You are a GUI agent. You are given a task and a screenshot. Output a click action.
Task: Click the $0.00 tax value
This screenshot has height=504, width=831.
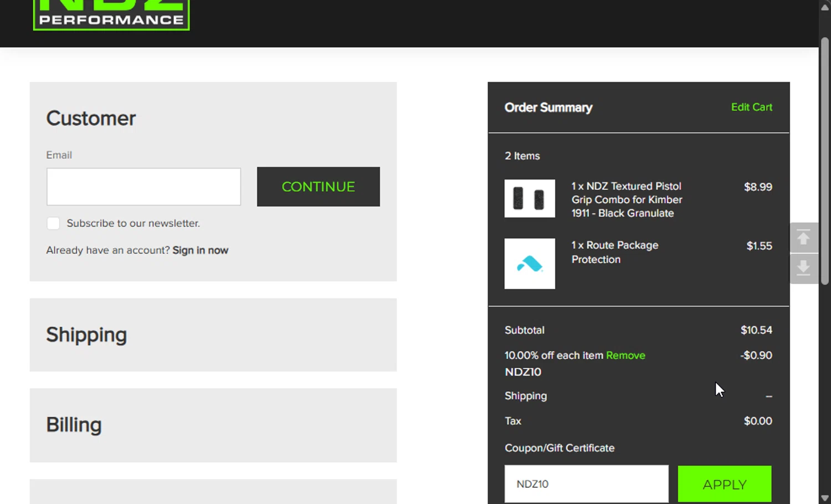pos(758,421)
